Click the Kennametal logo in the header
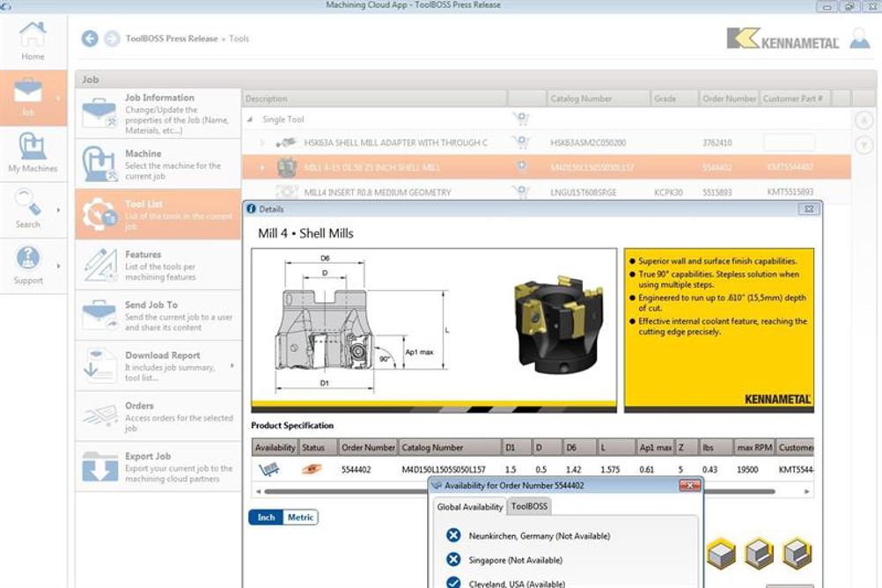Image resolution: width=882 pixels, height=588 pixels. [783, 39]
